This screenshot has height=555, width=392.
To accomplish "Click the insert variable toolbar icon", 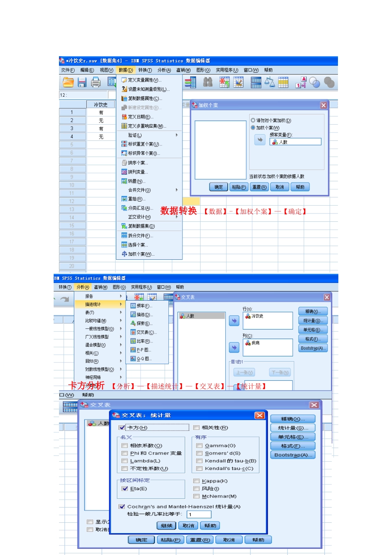I will [x=239, y=82].
